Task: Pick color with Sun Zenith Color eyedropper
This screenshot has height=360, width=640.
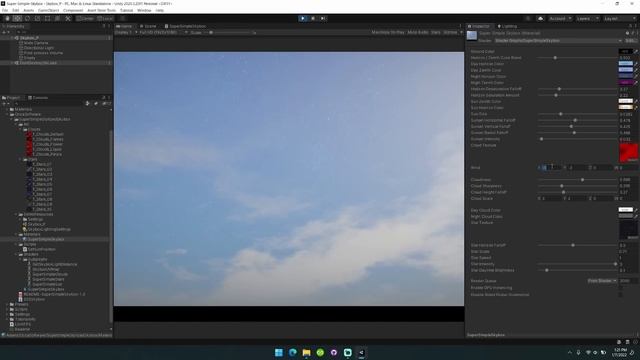Action: tap(636, 101)
